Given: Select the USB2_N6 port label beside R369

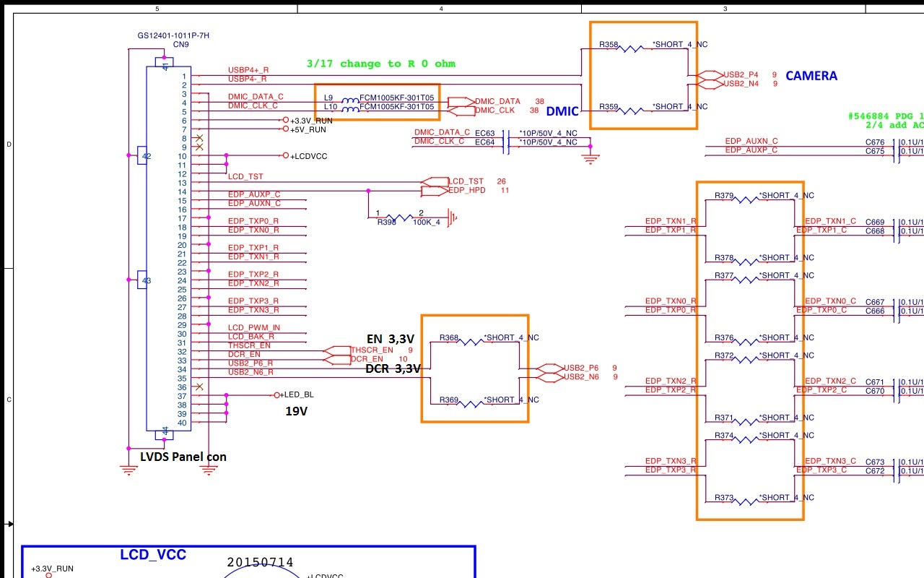Looking at the screenshot, I should (582, 377).
